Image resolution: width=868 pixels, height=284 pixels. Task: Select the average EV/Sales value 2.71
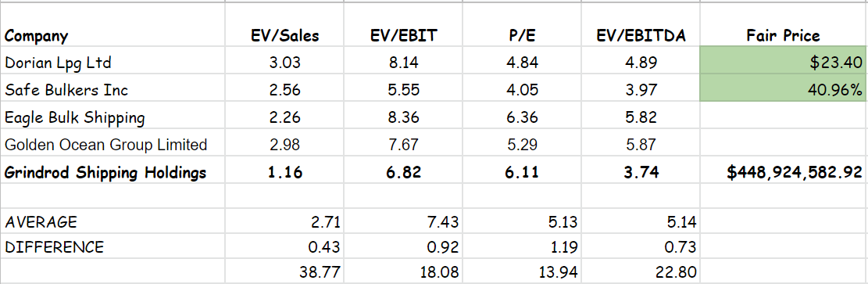coord(284,222)
